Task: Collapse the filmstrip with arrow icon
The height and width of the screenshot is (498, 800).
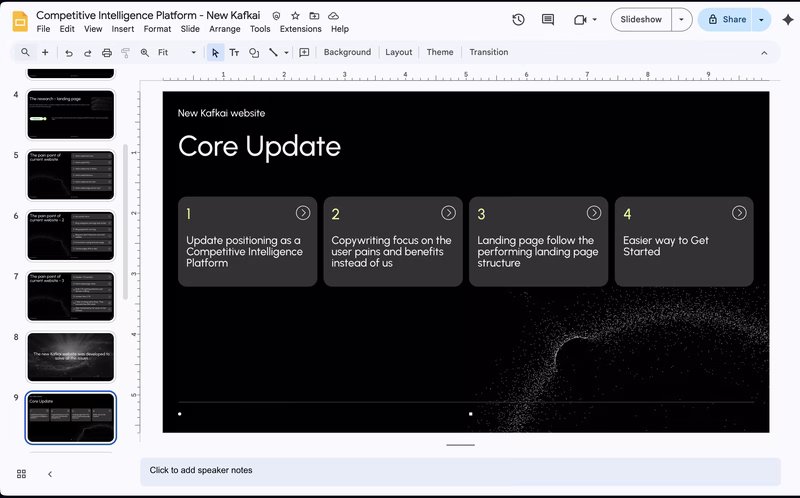Action: point(50,474)
